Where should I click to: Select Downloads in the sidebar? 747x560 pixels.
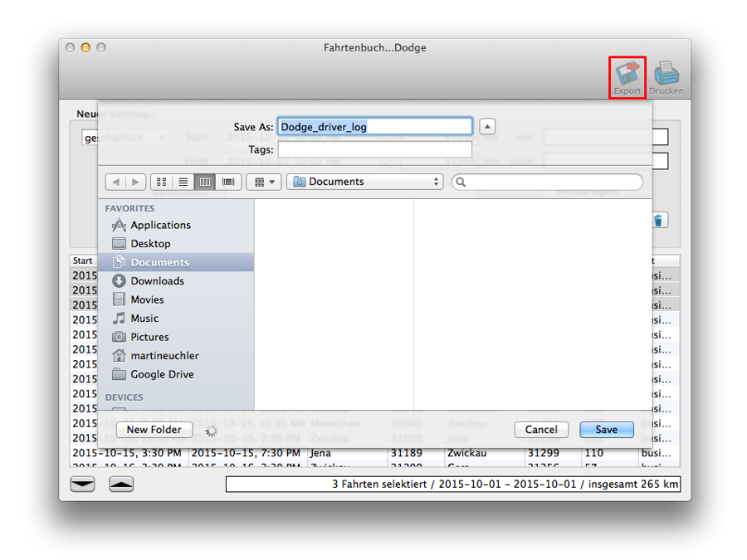click(157, 281)
